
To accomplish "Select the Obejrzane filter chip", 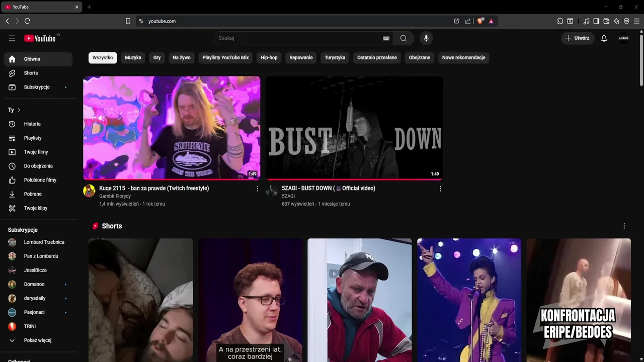I will point(420,58).
